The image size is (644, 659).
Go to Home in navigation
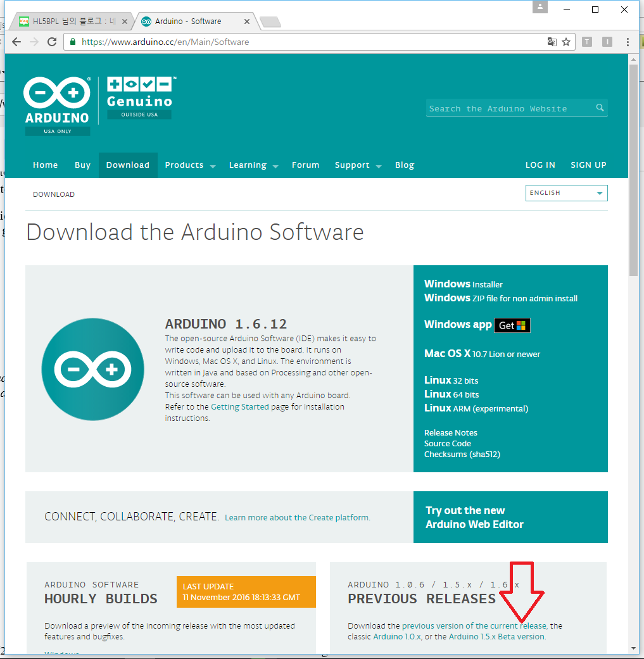(46, 165)
